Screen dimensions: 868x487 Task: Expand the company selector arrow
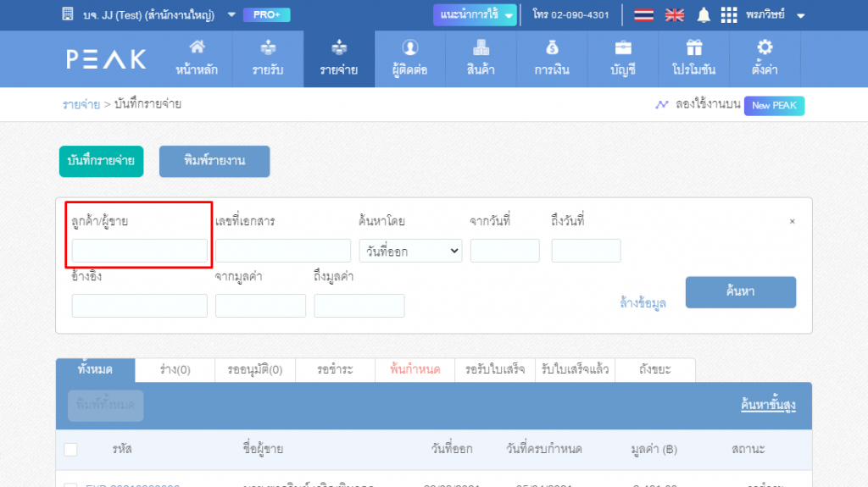point(231,15)
